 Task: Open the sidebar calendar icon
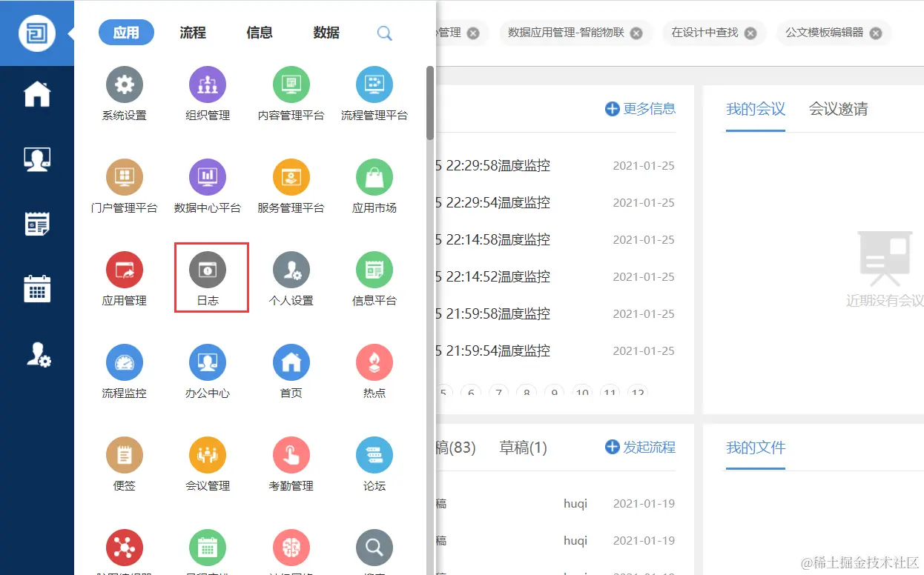(x=37, y=288)
